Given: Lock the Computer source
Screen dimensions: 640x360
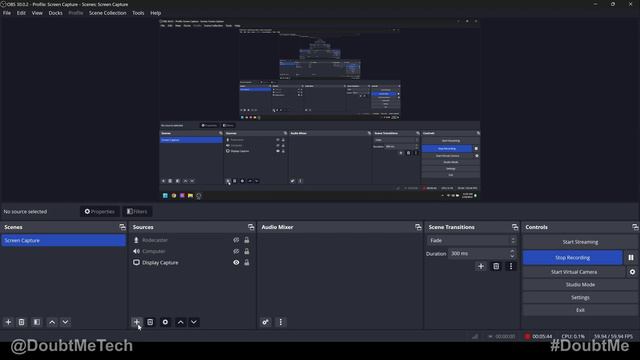Looking at the screenshot, I should click(x=247, y=251).
